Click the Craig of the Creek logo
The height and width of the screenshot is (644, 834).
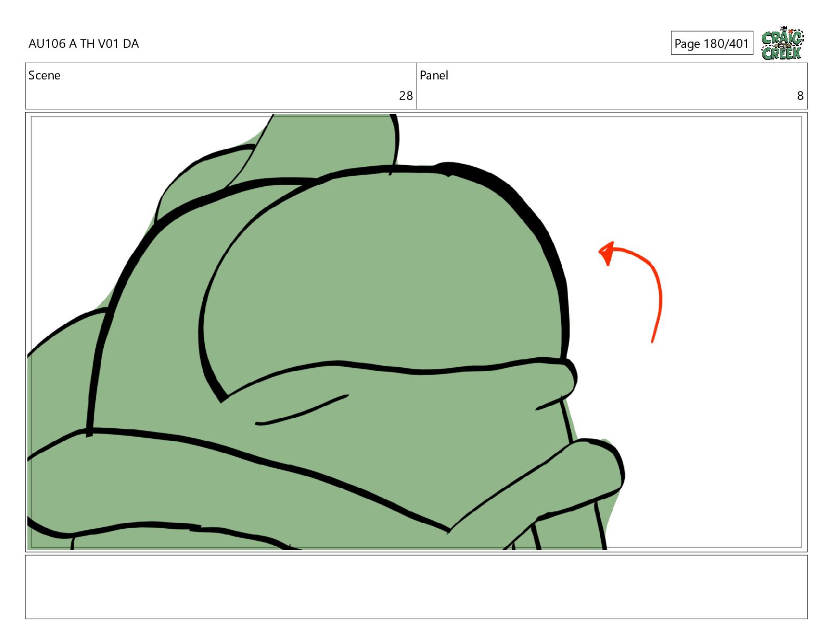(782, 43)
